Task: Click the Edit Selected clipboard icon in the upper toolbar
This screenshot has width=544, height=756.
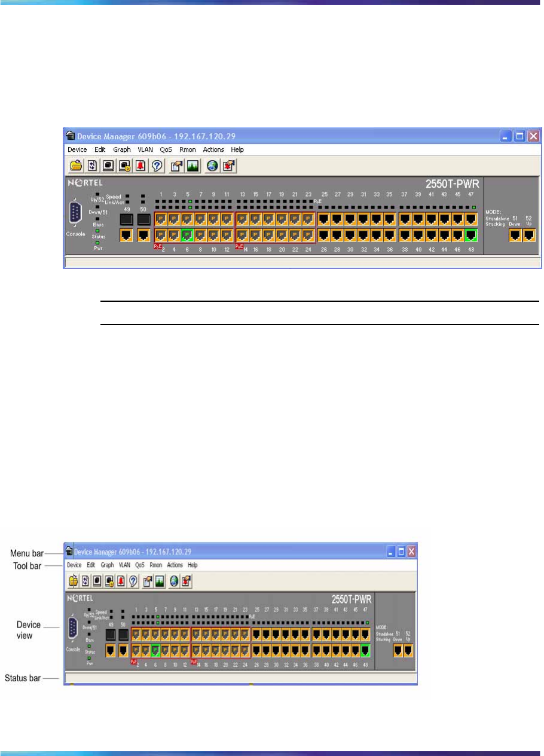Action: pos(178,167)
